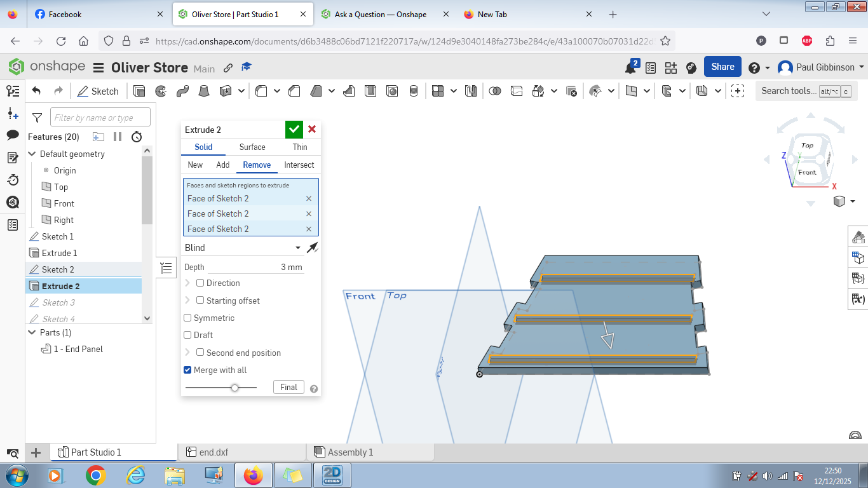
Task: Select the Thicken tool
Action: (225, 91)
